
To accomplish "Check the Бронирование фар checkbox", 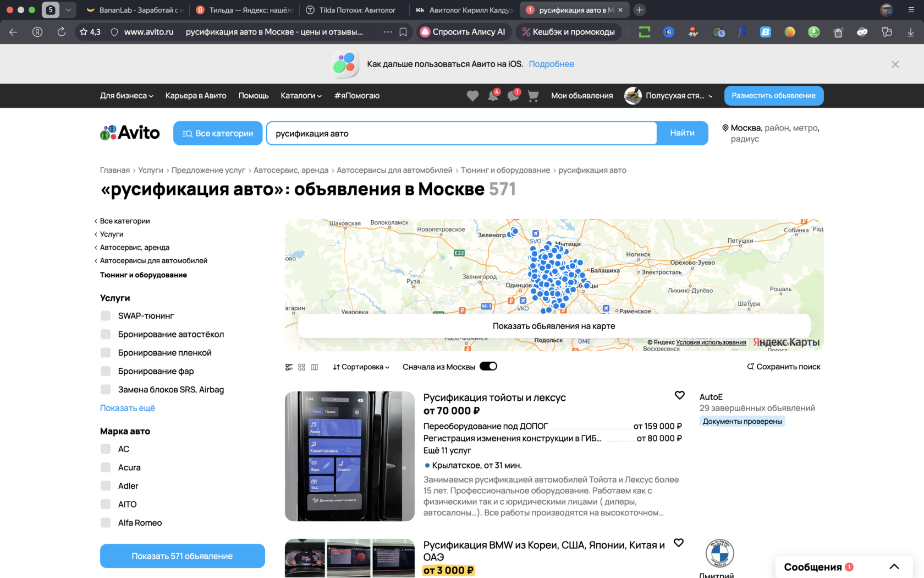I will [106, 371].
